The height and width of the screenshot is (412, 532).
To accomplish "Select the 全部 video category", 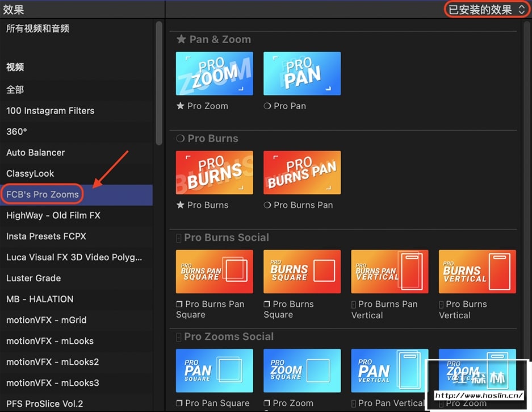I will [76, 90].
